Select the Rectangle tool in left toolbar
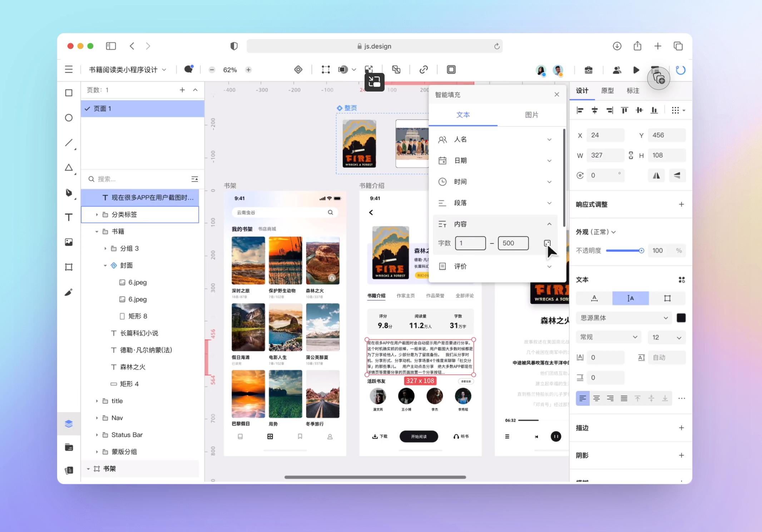This screenshot has width=762, height=532. click(x=69, y=93)
